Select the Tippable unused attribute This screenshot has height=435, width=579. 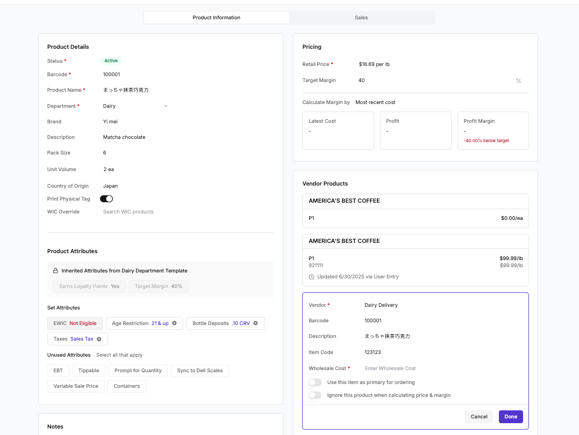(89, 370)
